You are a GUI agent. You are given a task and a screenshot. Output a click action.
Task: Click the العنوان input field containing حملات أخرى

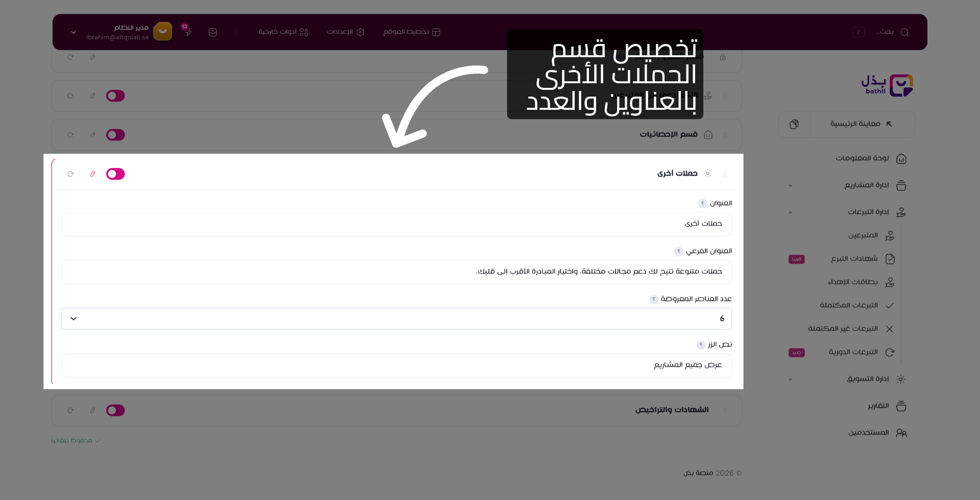coord(397,224)
